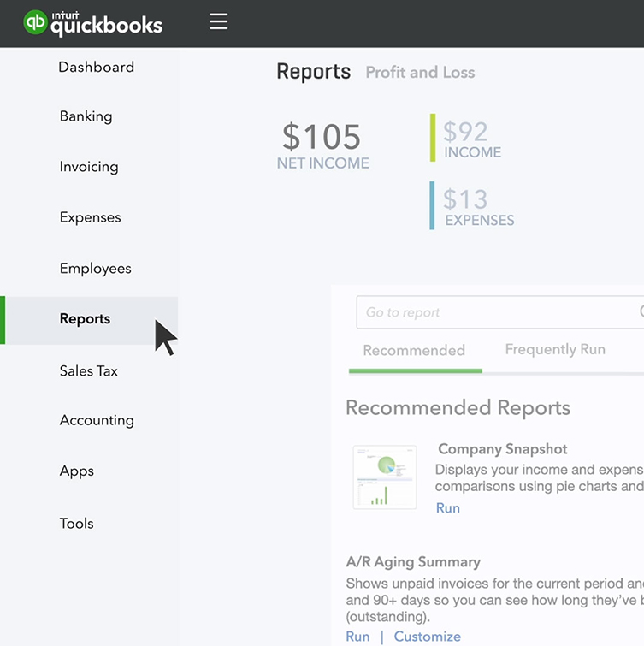Click the $13 Expenses amount
Viewport: 644px width, 646px height.
[465, 199]
